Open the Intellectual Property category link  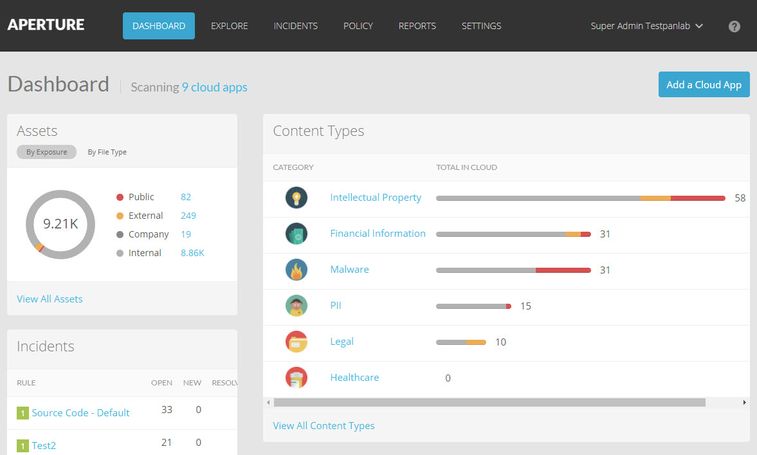pos(376,198)
